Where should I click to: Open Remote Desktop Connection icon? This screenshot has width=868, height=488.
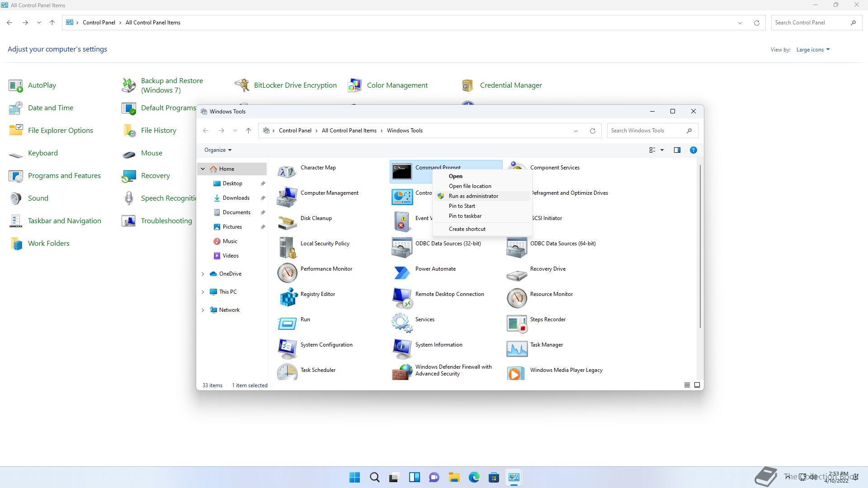click(402, 298)
